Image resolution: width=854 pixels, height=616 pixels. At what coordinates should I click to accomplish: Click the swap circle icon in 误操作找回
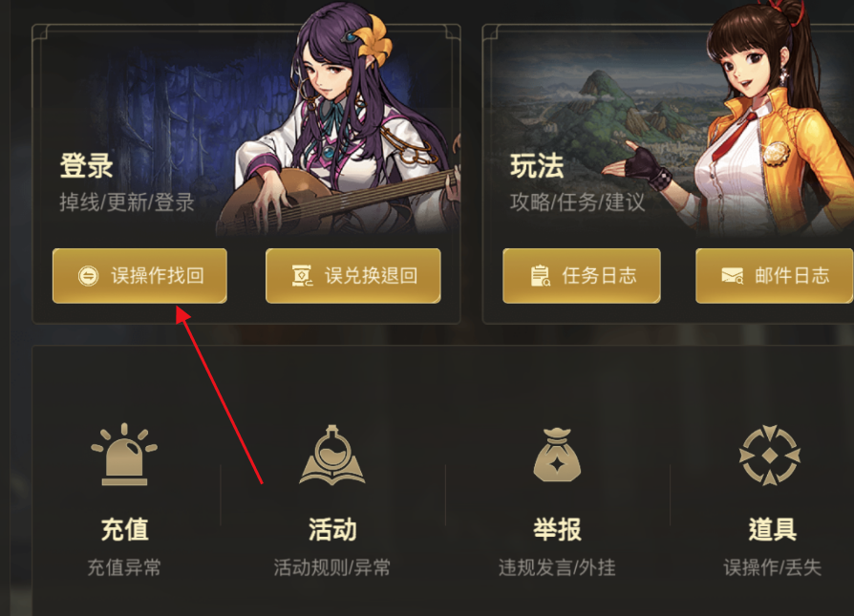[x=88, y=276]
